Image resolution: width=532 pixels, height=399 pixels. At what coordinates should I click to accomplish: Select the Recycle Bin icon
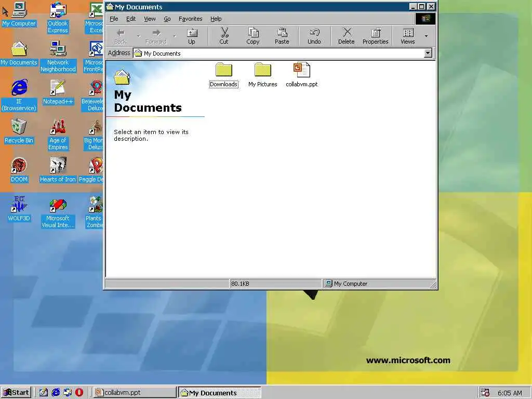[x=19, y=131]
